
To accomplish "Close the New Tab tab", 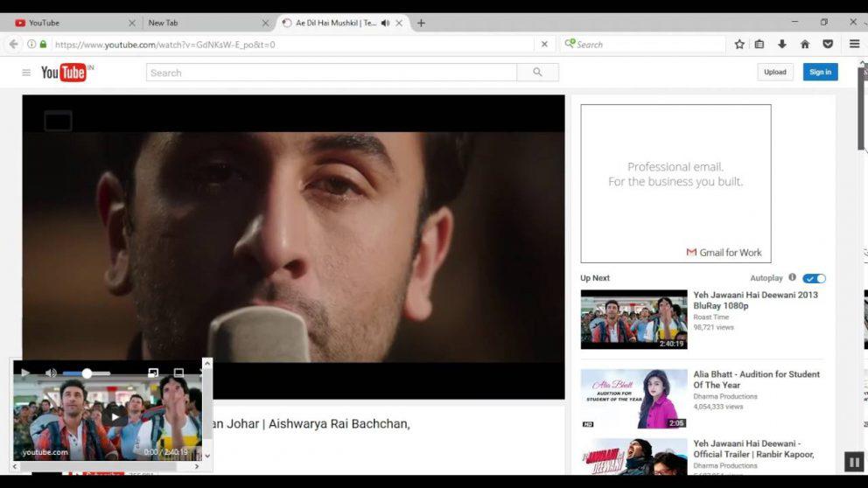I will tap(265, 23).
